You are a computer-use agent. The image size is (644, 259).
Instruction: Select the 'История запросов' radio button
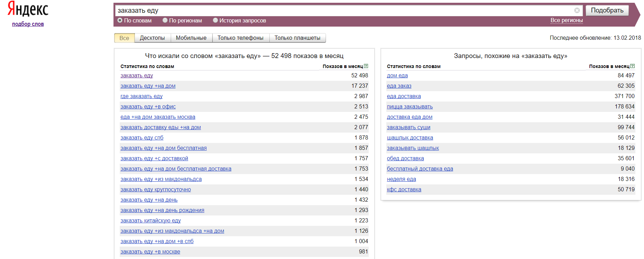point(215,20)
